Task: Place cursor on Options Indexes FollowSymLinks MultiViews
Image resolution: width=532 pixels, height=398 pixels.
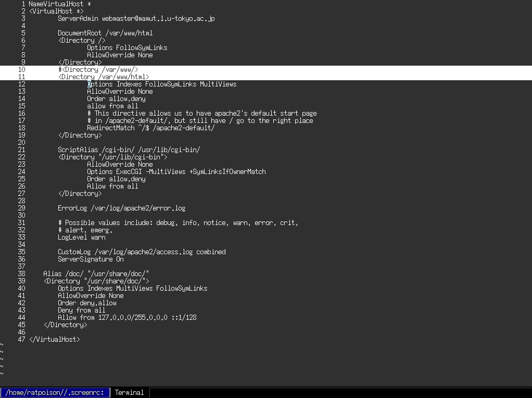Action: [161, 84]
